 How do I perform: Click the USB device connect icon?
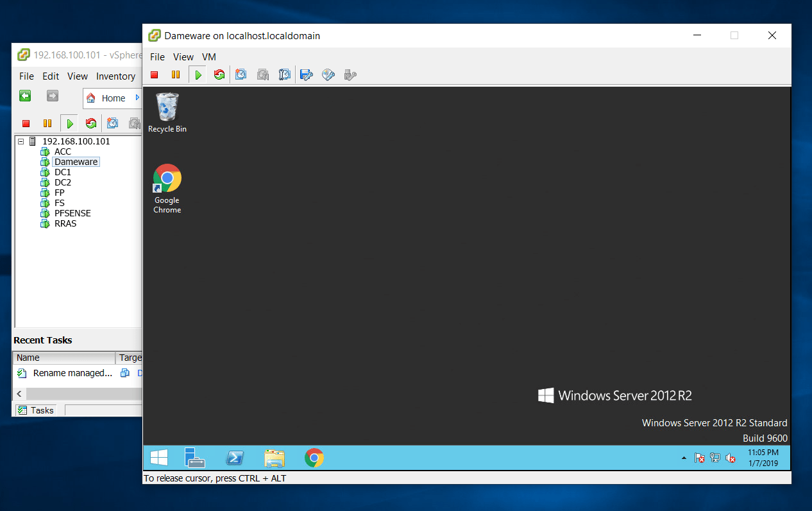click(350, 75)
